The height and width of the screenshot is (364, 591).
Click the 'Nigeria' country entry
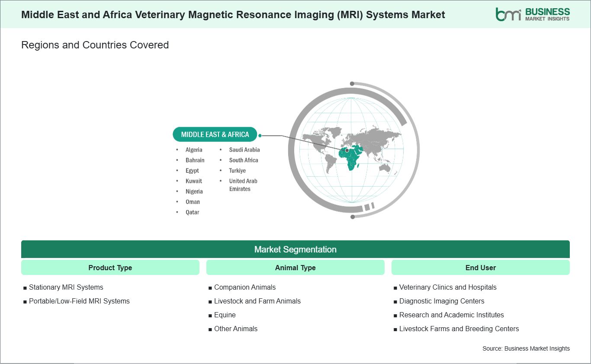click(x=194, y=192)
